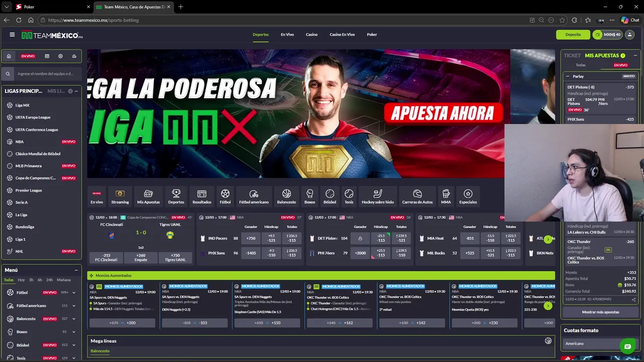
Task: Select the Todas tab in Mis Apuestas
Action: tap(581, 65)
